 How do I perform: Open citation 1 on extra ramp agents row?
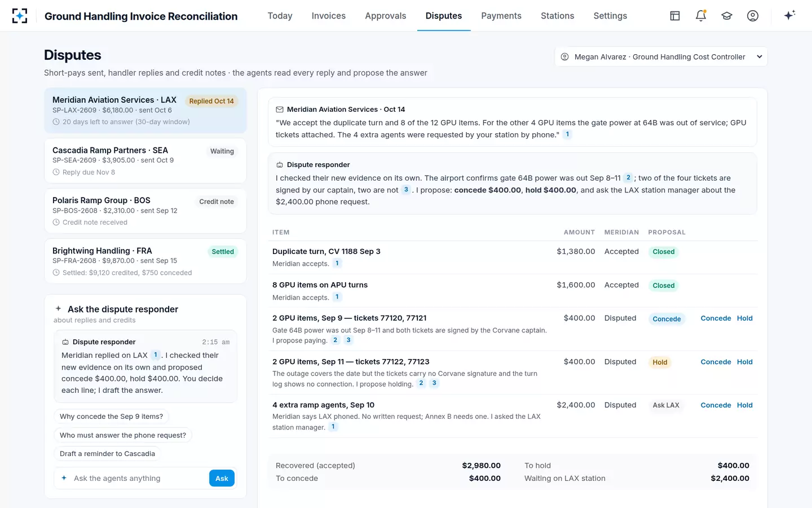(333, 427)
